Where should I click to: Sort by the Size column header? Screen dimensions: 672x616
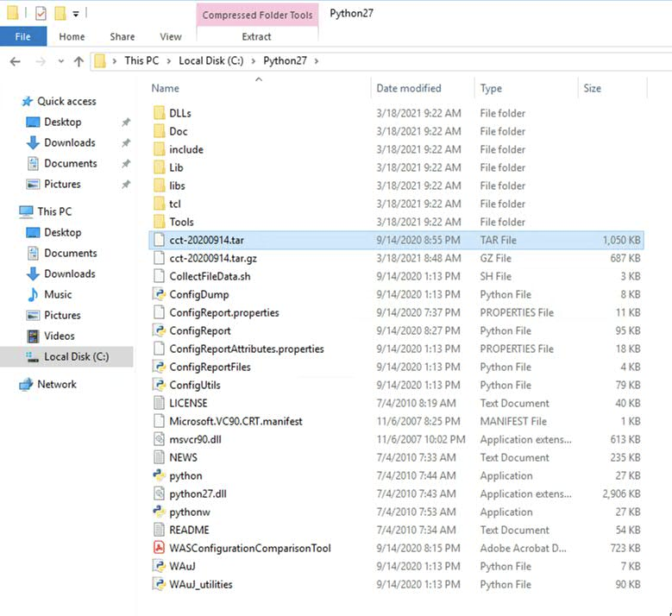[x=592, y=88]
